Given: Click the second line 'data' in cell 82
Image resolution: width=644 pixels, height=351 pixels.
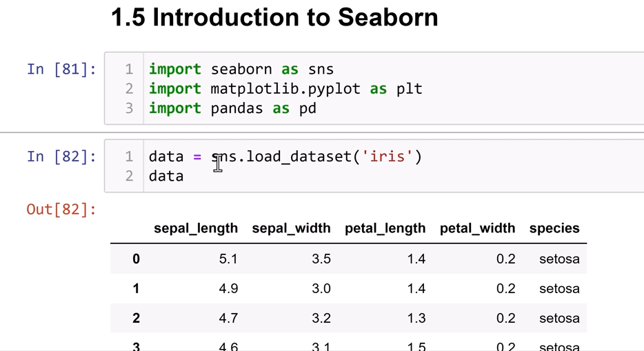Looking at the screenshot, I should 166,176.
